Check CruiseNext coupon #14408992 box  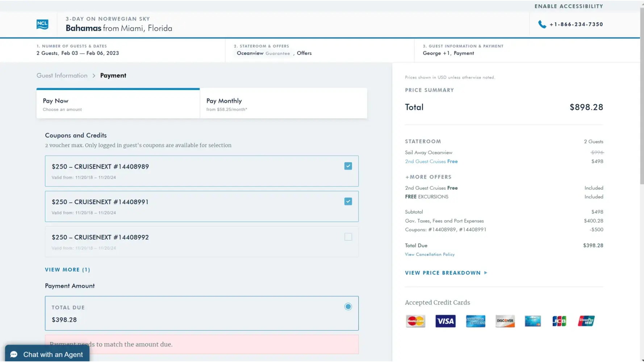pos(348,237)
